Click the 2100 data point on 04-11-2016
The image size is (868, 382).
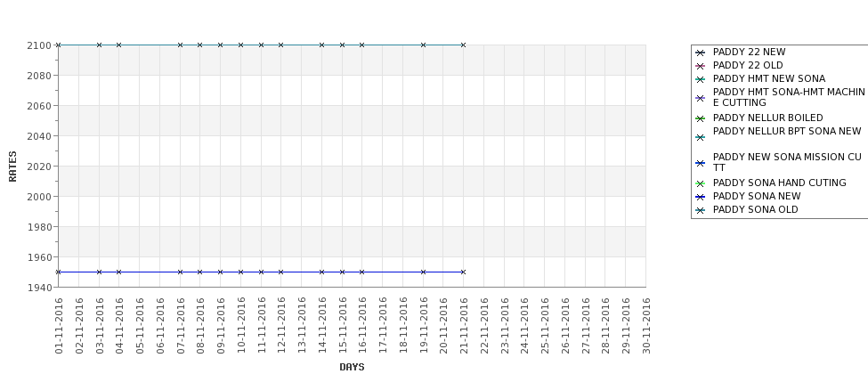click(119, 45)
